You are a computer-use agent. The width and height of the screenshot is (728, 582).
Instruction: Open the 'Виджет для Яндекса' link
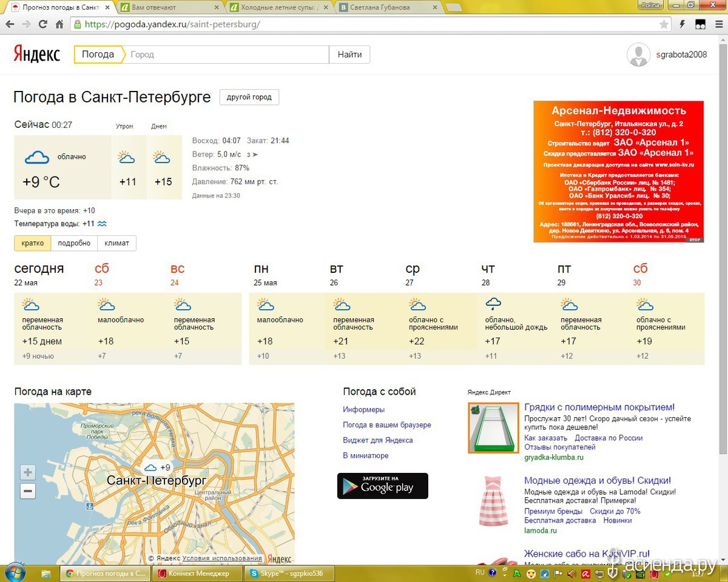point(378,440)
